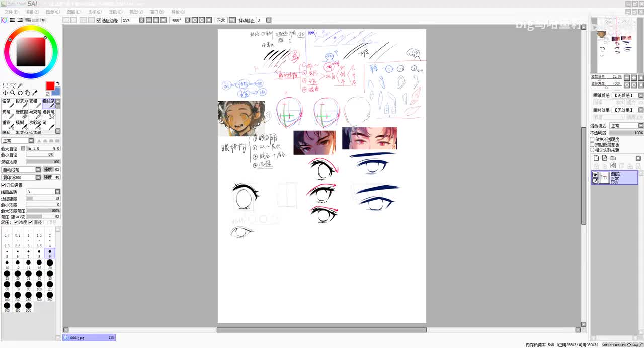Swap foreground and background colors

point(58,83)
